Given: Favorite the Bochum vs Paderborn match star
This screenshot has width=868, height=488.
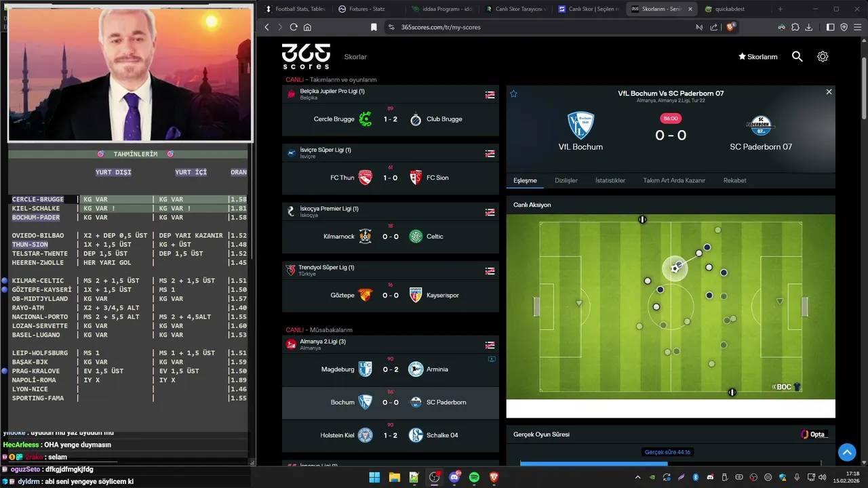Looking at the screenshot, I should 513,94.
